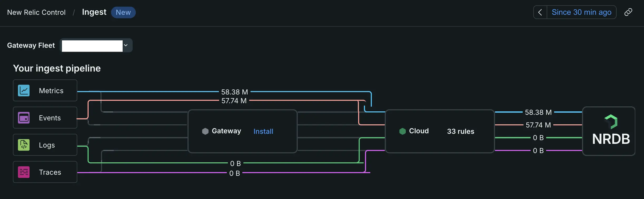Click the grey Gateway status hexagon
This screenshot has width=644, height=199.
coord(205,131)
